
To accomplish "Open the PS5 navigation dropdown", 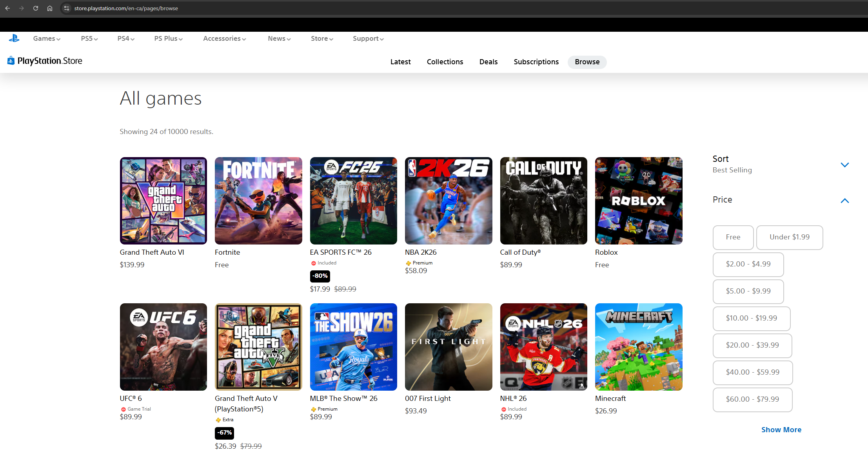I will [89, 38].
